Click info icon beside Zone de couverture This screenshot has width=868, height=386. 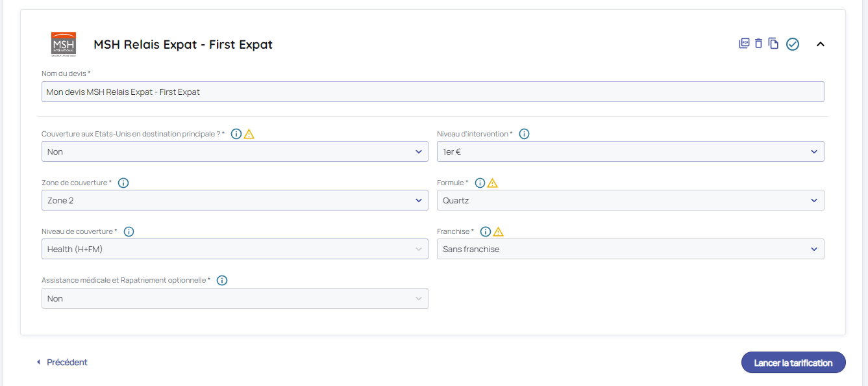123,183
